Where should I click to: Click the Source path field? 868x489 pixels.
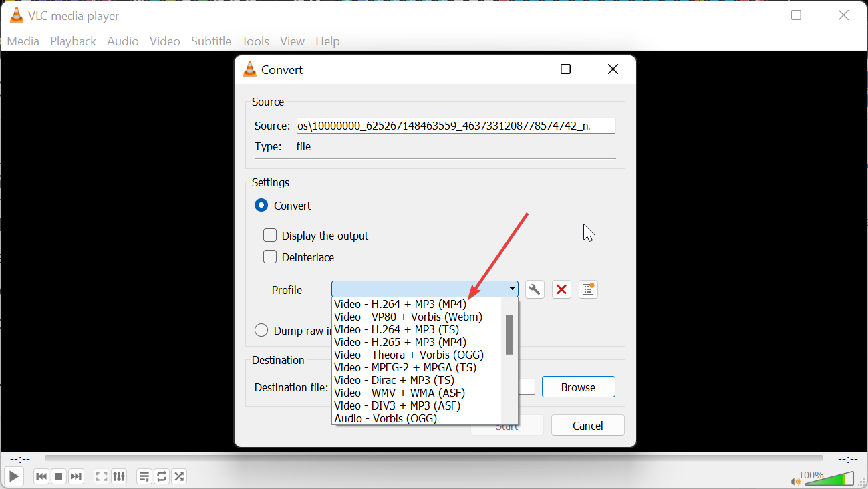coord(456,126)
